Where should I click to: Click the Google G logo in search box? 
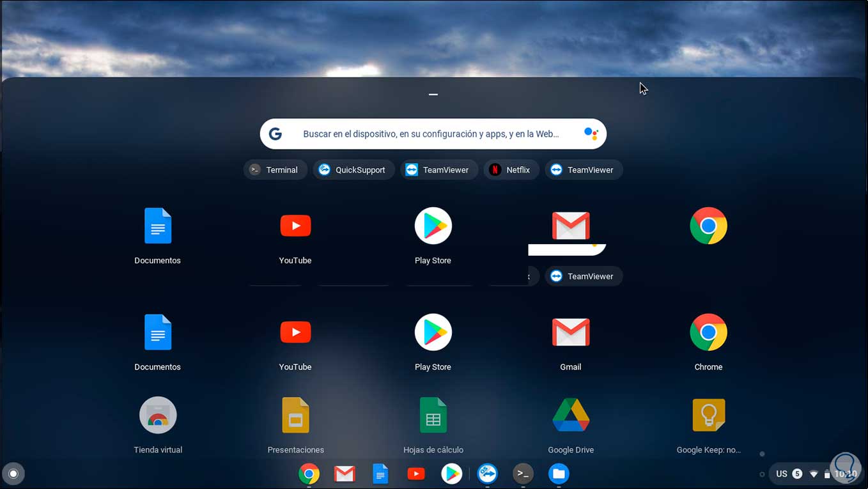(x=275, y=134)
